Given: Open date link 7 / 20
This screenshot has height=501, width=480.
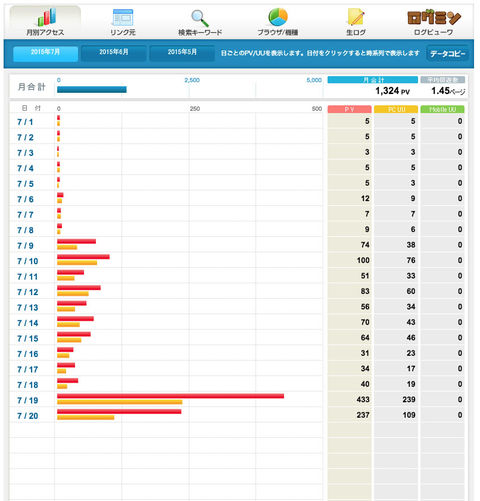Looking at the screenshot, I should (28, 416).
